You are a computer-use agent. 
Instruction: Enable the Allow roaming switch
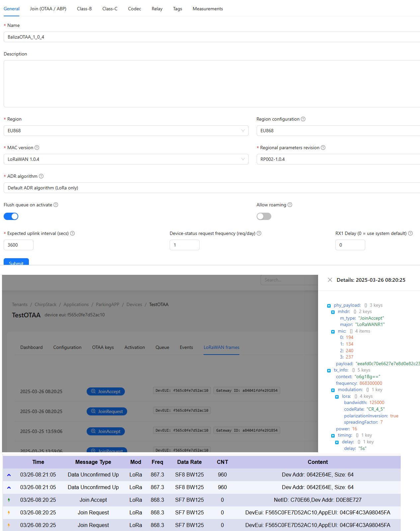264,216
